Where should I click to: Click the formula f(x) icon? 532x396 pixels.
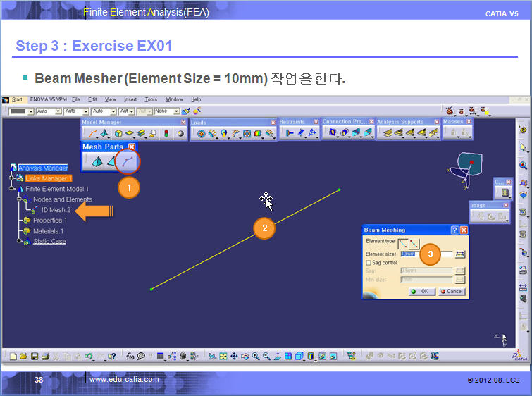tap(131, 357)
